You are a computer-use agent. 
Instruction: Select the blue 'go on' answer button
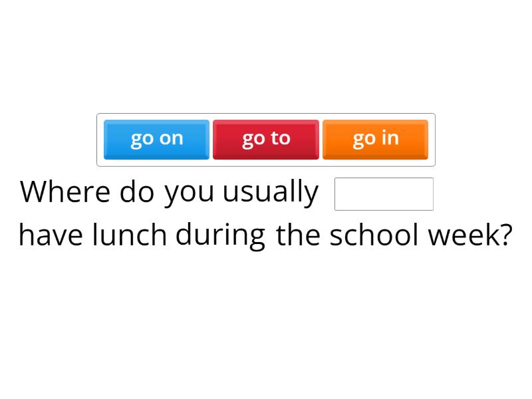point(156,138)
